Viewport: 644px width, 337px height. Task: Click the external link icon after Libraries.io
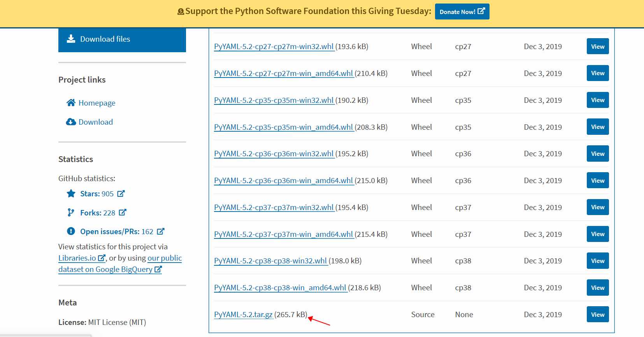[102, 258]
